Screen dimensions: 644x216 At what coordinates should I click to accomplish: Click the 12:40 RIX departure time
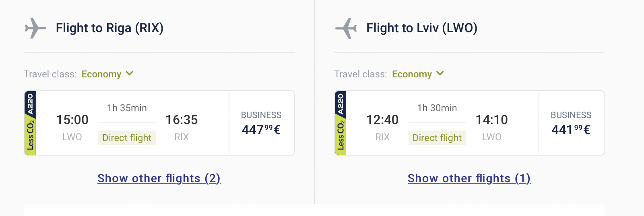point(382,120)
